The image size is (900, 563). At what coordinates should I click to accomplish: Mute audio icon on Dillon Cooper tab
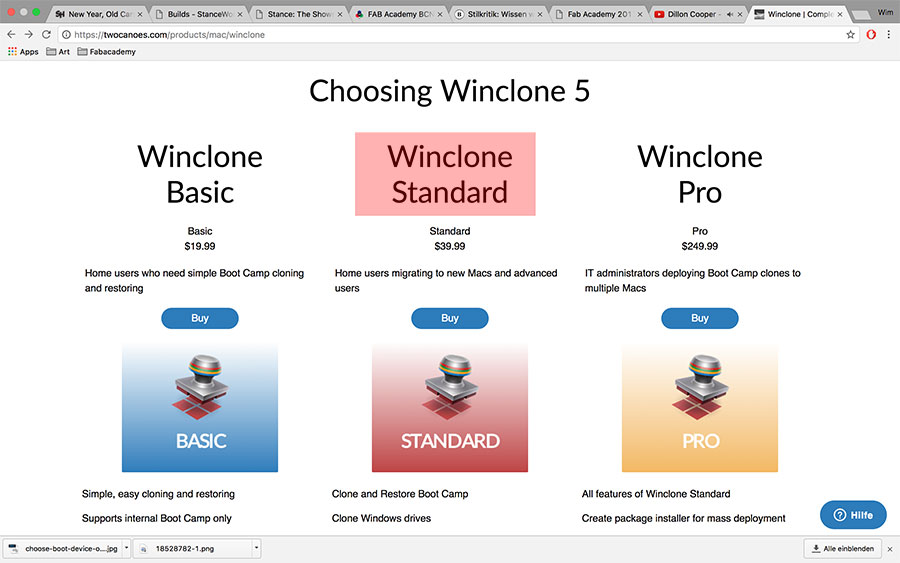click(730, 14)
